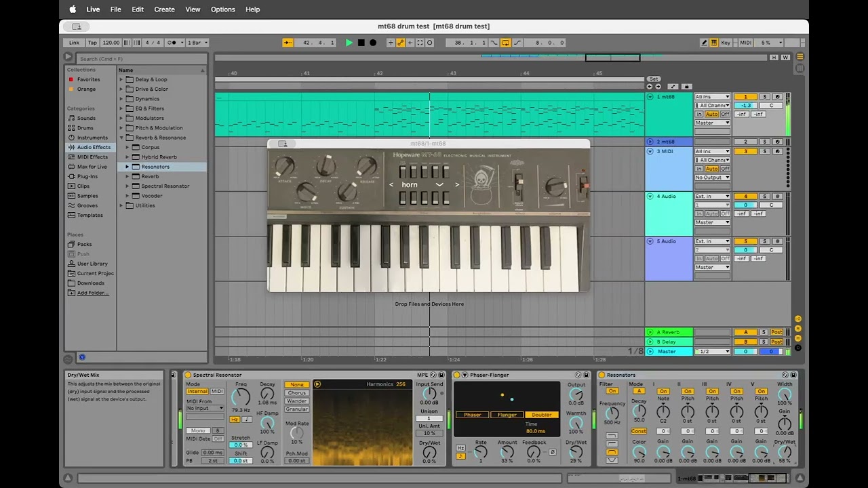Click the Tap tempo button
Image resolution: width=868 pixels, height=488 pixels.
point(92,43)
